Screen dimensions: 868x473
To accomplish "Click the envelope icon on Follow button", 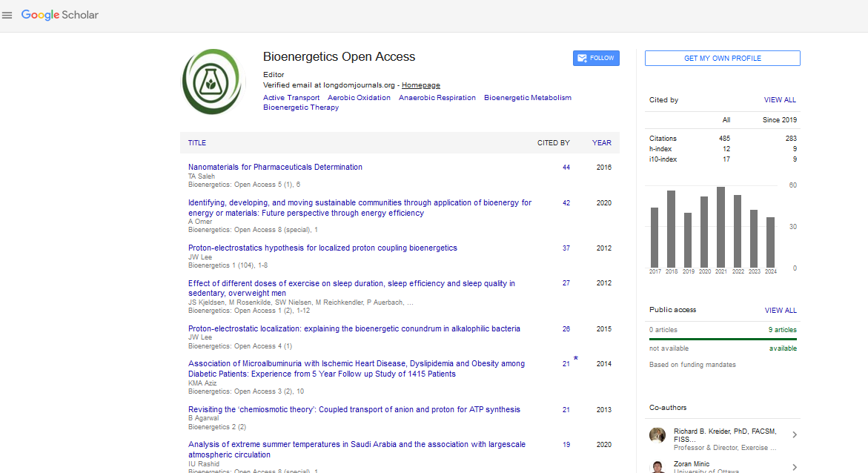I will tap(582, 58).
